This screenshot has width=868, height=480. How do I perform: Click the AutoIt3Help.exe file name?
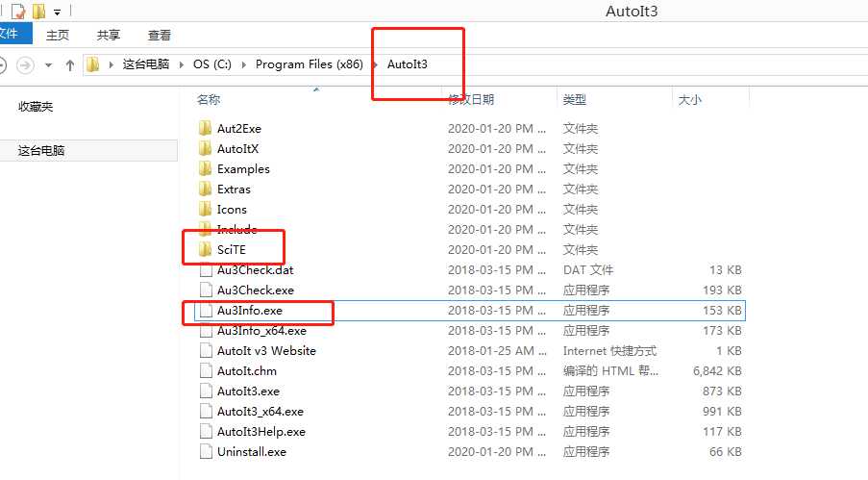(261, 432)
